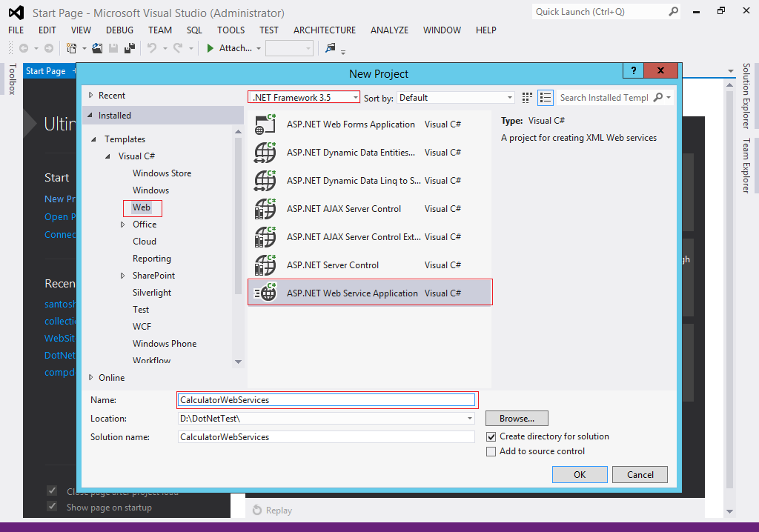Open the DEBUG menu

(119, 30)
